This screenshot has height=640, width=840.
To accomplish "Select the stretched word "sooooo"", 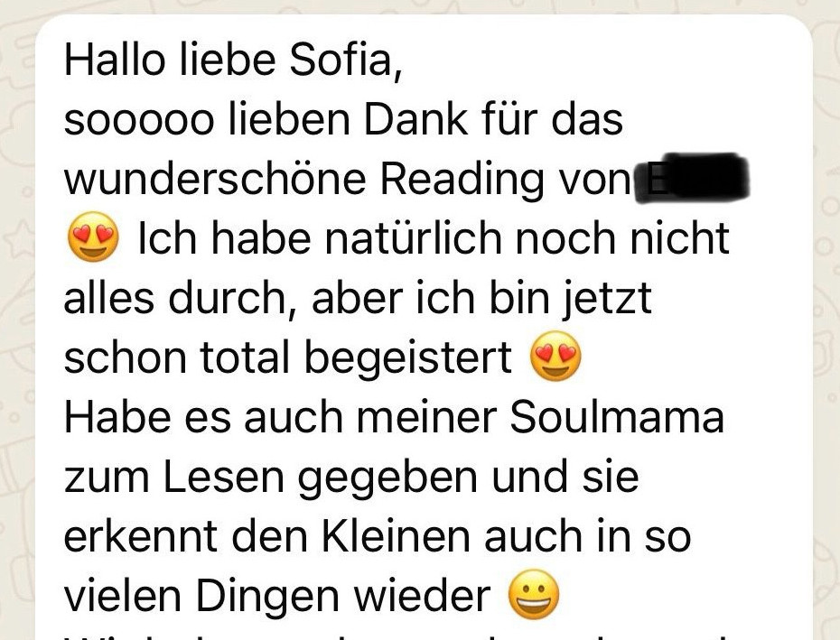I will (x=139, y=121).
